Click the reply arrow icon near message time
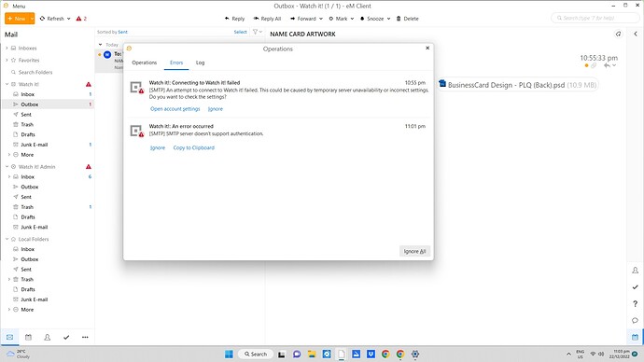The image size is (644, 362). point(607,65)
